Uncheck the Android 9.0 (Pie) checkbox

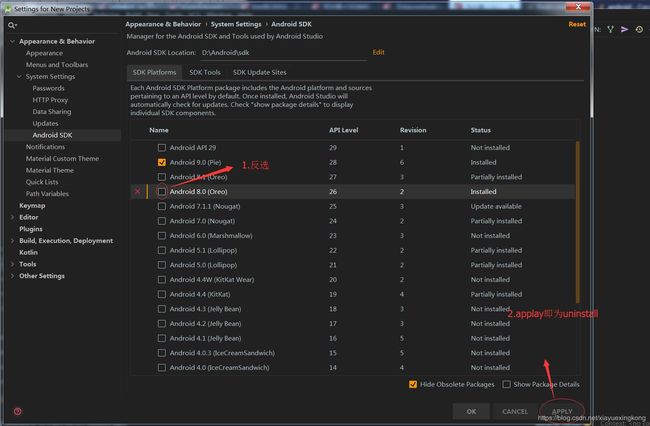click(x=162, y=162)
